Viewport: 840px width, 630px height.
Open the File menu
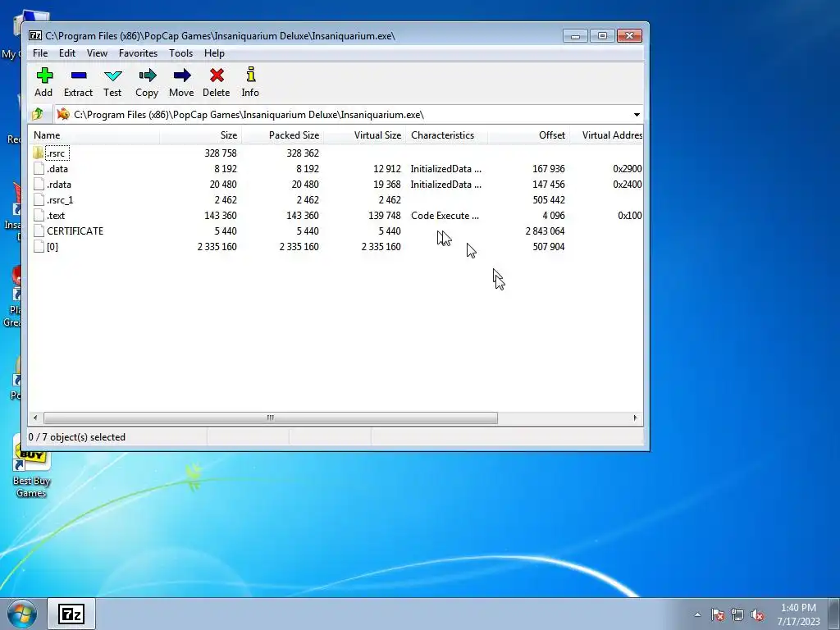(40, 53)
